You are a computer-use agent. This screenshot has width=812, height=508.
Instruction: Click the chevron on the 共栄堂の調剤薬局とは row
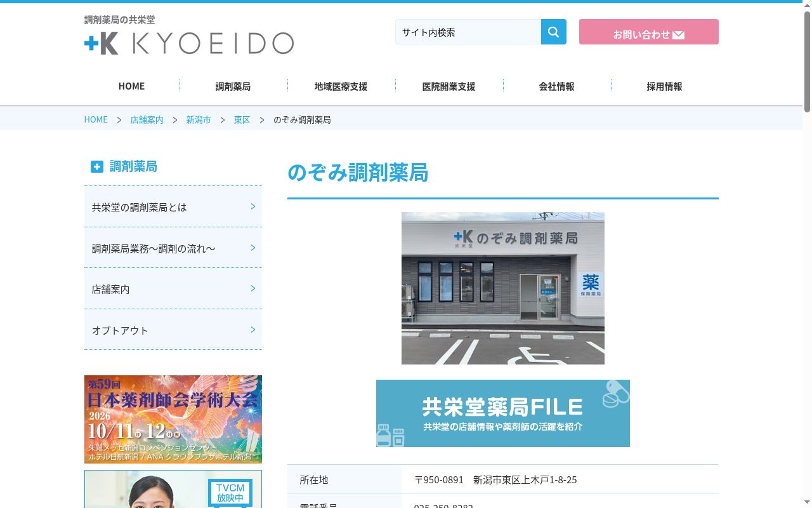click(253, 206)
